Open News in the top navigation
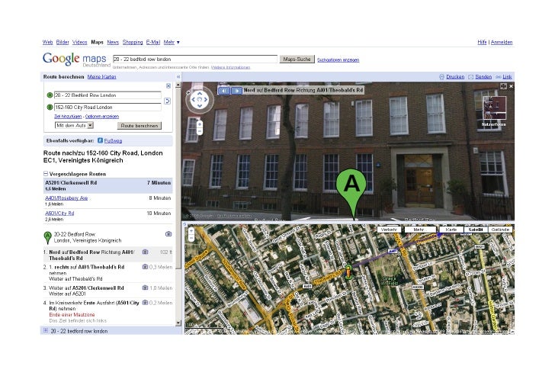Viewport: 555px width, 392px height. coord(113,42)
